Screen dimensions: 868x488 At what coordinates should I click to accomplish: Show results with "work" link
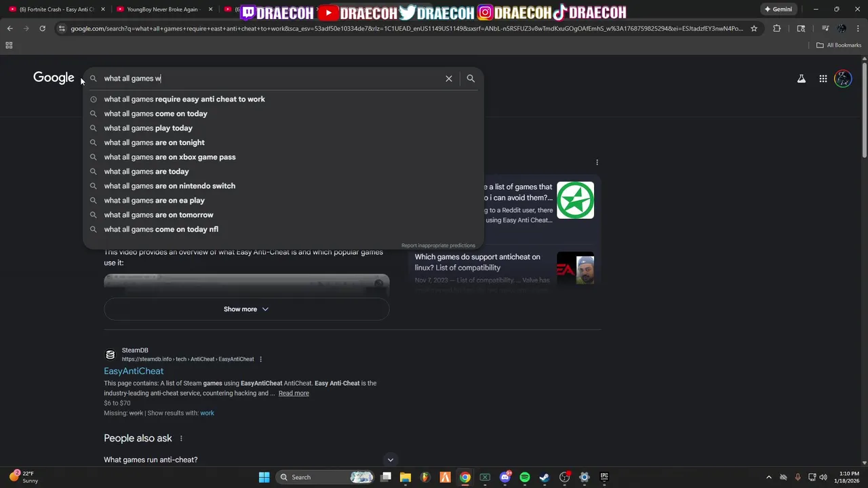click(207, 413)
